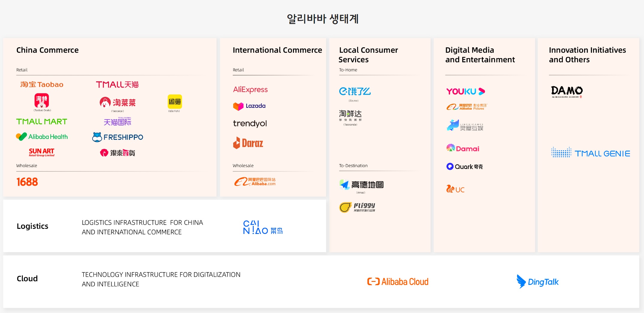Click the Ele.me logo
Viewport: 644px width, 313px height.
(x=354, y=91)
